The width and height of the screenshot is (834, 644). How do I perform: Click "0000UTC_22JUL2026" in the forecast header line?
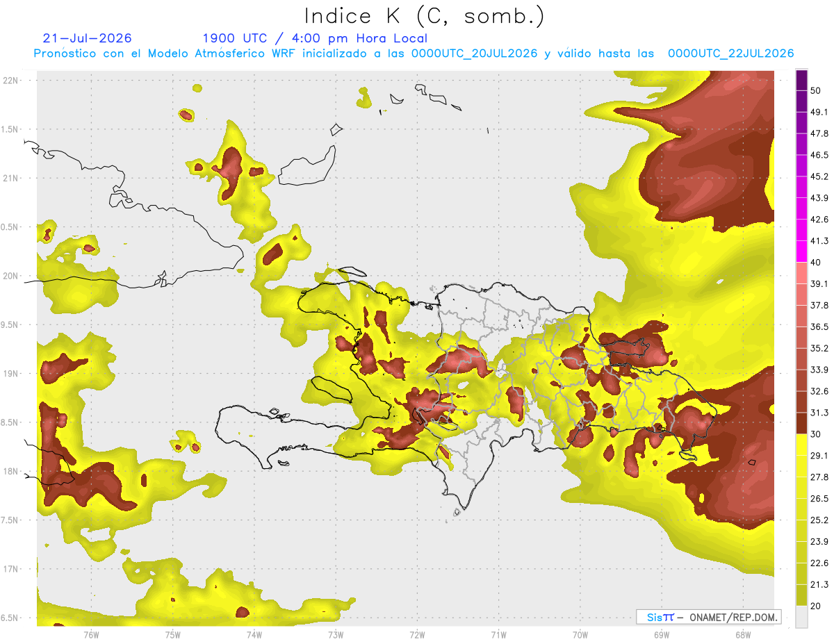(x=730, y=53)
